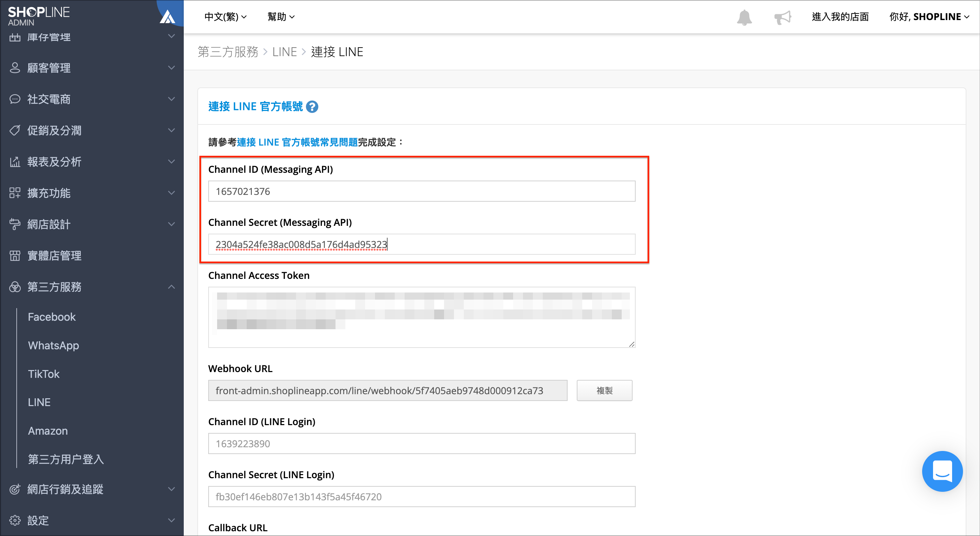Click the promotions tag icon

(15, 130)
